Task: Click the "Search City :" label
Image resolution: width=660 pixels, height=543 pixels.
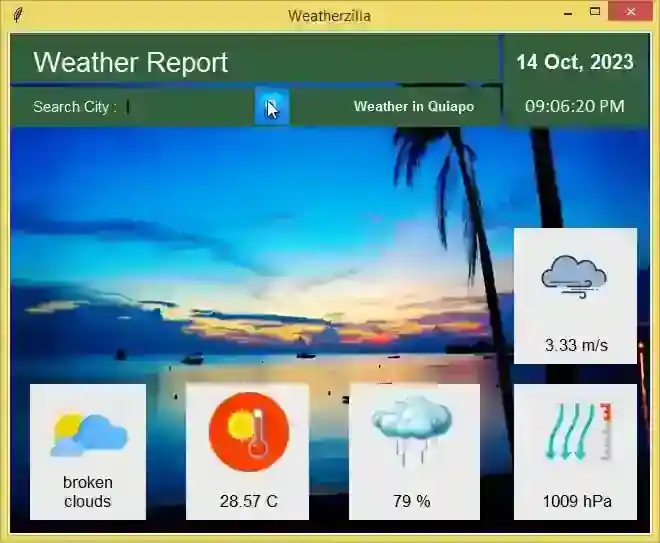Action: pos(75,107)
